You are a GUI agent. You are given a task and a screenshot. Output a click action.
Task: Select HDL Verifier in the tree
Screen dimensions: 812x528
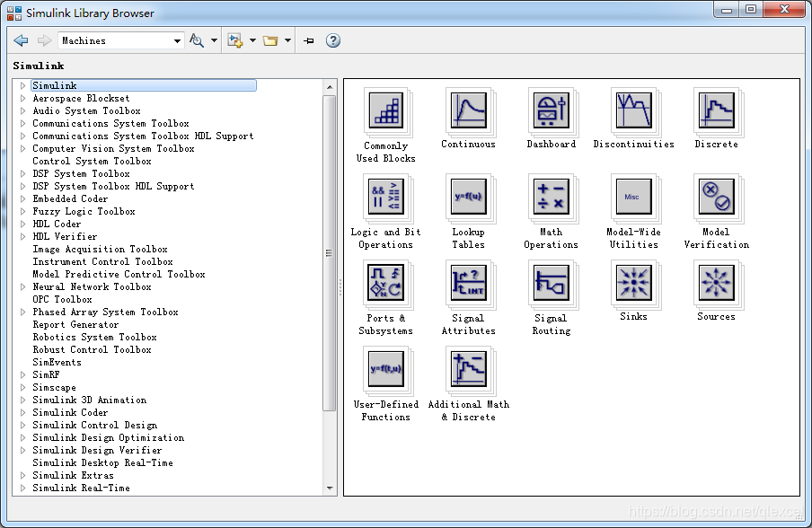(x=65, y=236)
